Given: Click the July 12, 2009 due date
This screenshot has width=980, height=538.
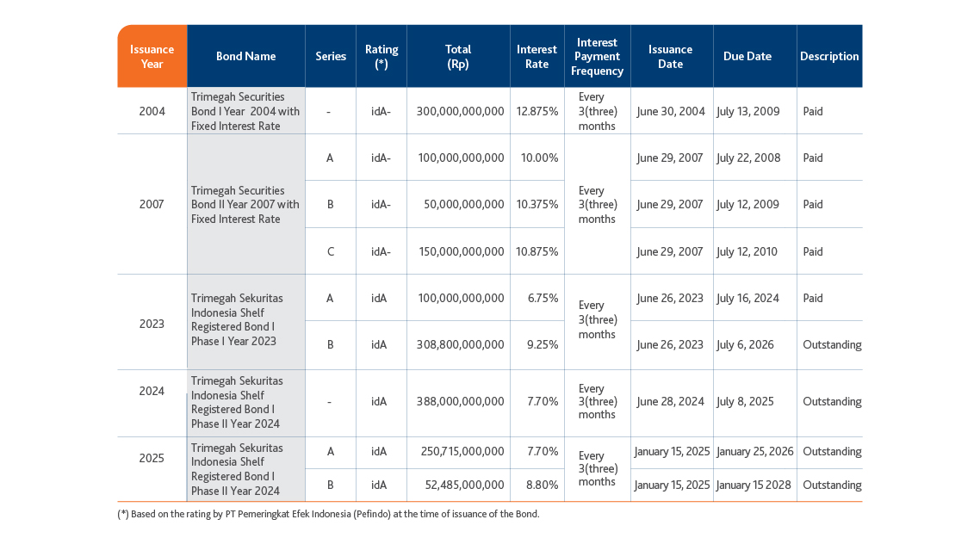Looking at the screenshot, I should coord(747,204).
